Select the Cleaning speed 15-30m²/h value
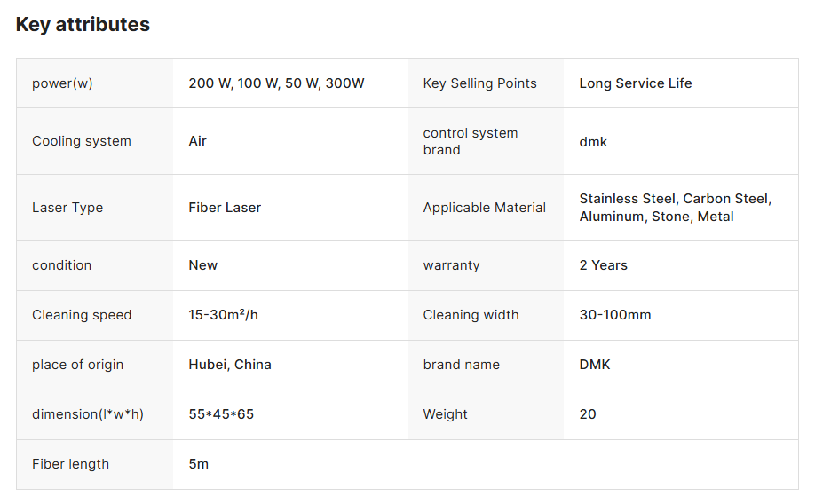815x504 pixels. pyautogui.click(x=224, y=315)
